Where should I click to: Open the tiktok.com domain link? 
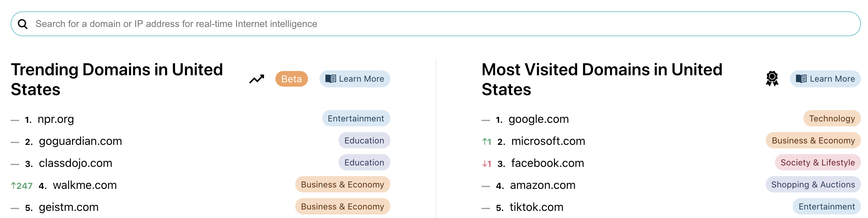[x=537, y=207]
